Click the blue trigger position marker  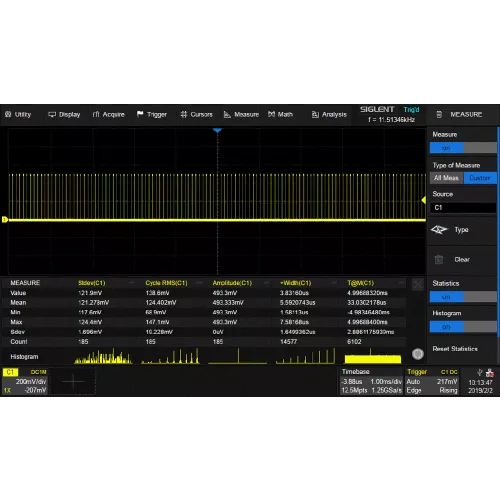(217, 130)
